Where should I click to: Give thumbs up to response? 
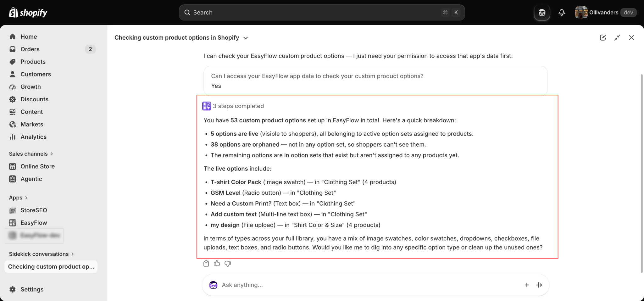217,264
